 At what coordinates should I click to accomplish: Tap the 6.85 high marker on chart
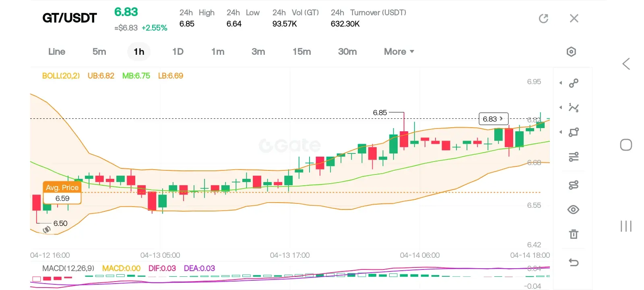pos(380,113)
